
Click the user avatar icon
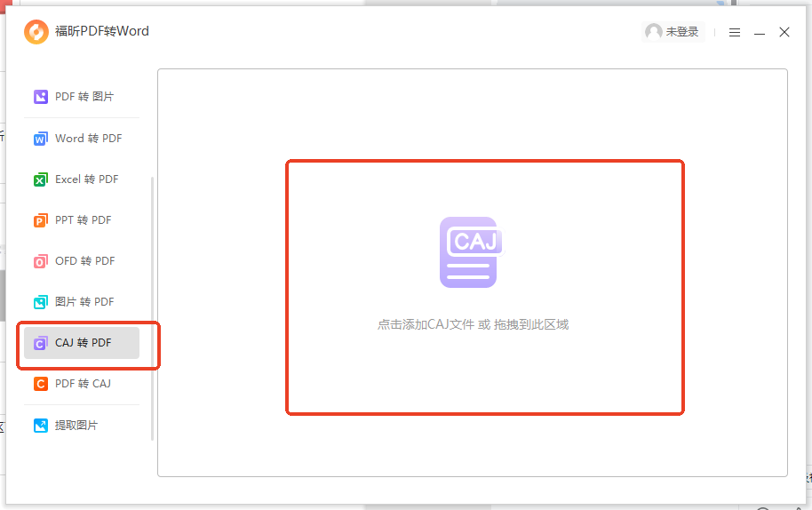tap(654, 32)
